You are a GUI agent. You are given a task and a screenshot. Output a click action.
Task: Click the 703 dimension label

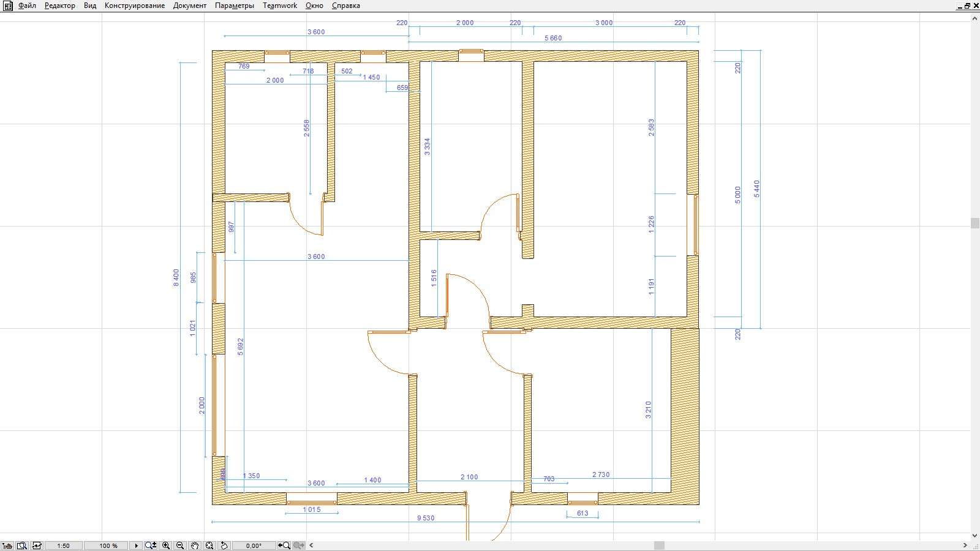549,479
